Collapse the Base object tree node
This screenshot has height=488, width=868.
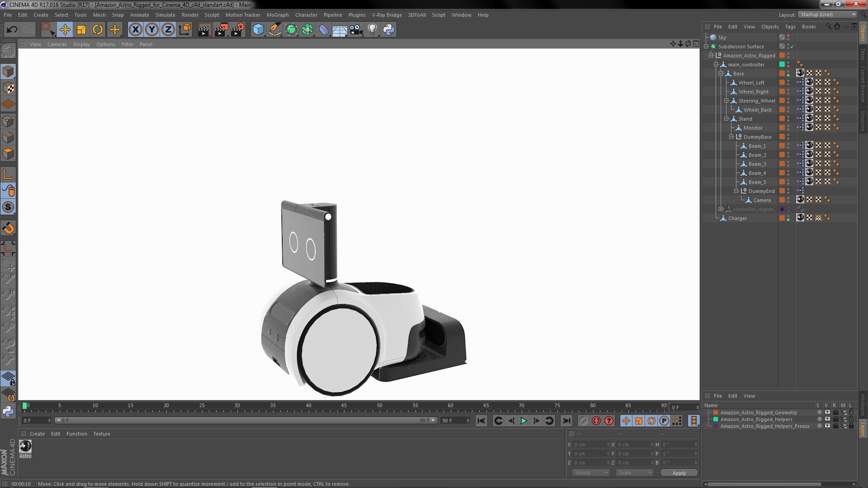click(721, 74)
